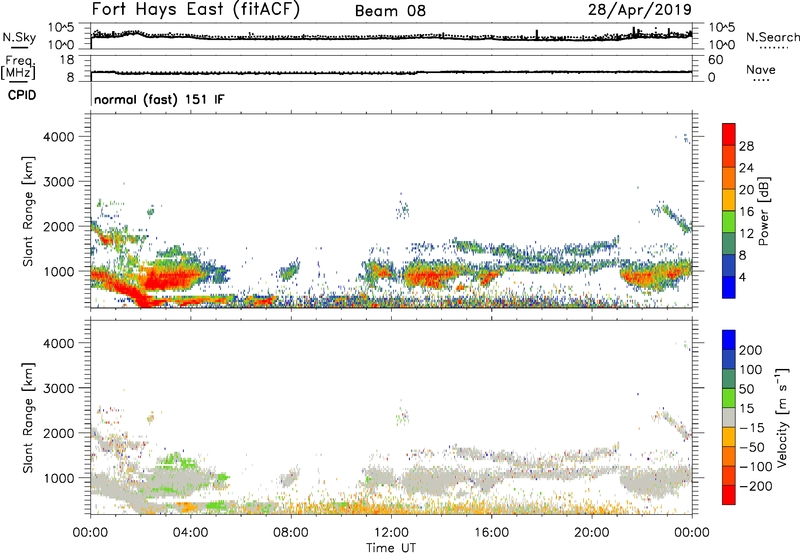
Task: Click the "Freq. [MHz]" label
Action: pyautogui.click(x=19, y=67)
